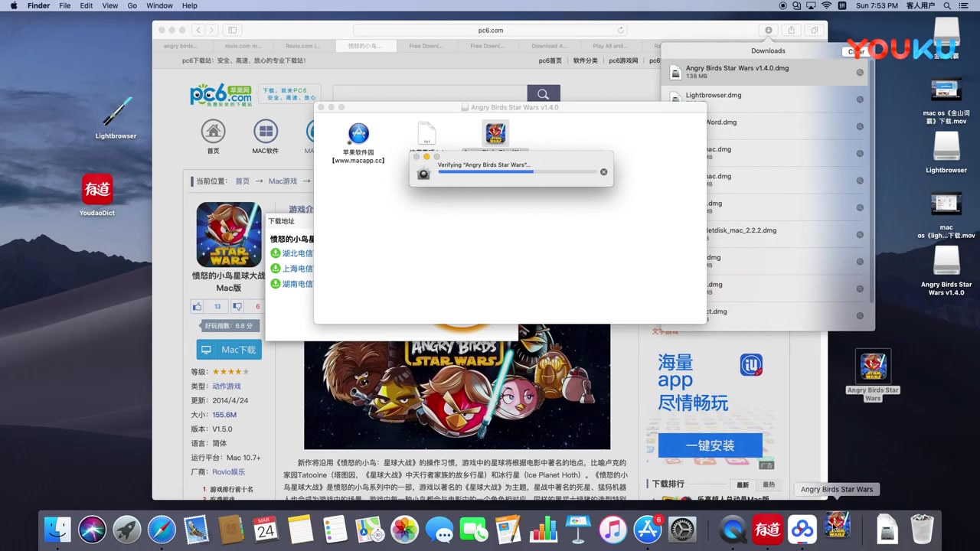The image size is (980, 551).
Task: Open Spotlight search in menu bar
Action: point(947,5)
